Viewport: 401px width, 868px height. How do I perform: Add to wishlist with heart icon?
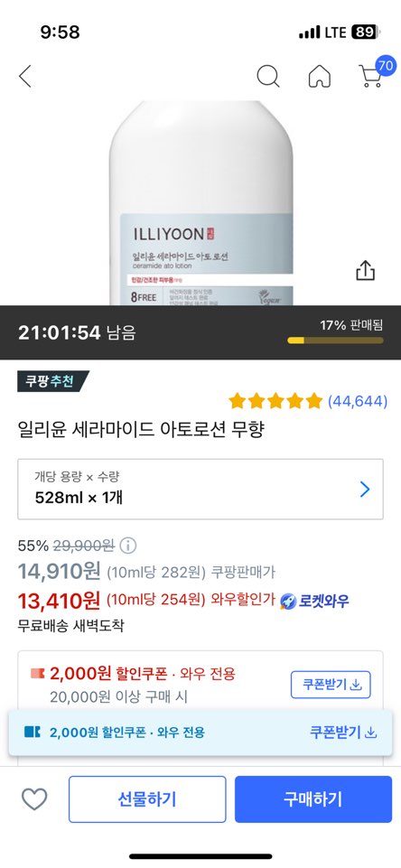(34, 799)
